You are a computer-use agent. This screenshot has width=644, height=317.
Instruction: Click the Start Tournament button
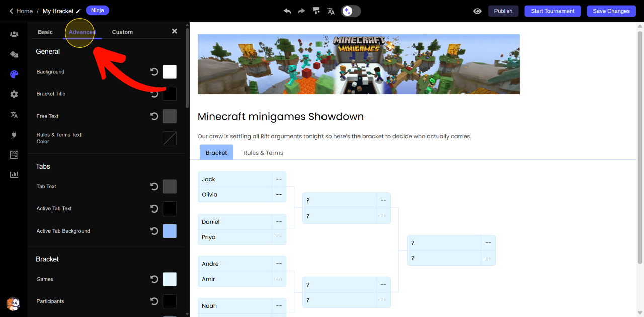[552, 11]
